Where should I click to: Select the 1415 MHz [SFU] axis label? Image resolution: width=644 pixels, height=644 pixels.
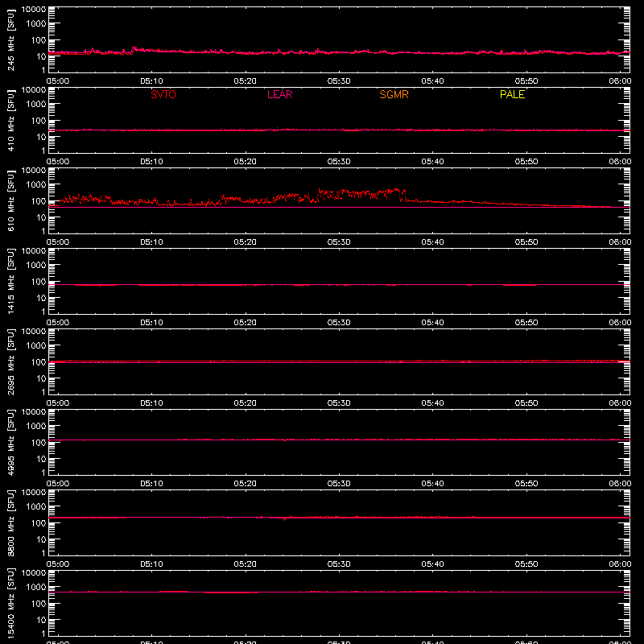10,281
